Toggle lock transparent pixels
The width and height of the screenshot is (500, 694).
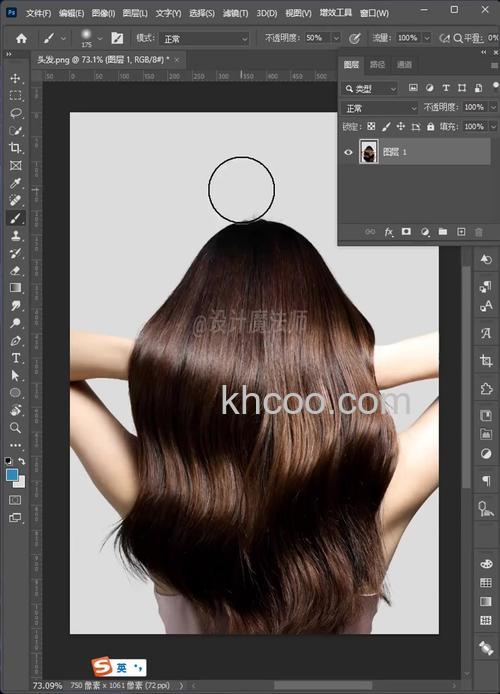pos(371,127)
